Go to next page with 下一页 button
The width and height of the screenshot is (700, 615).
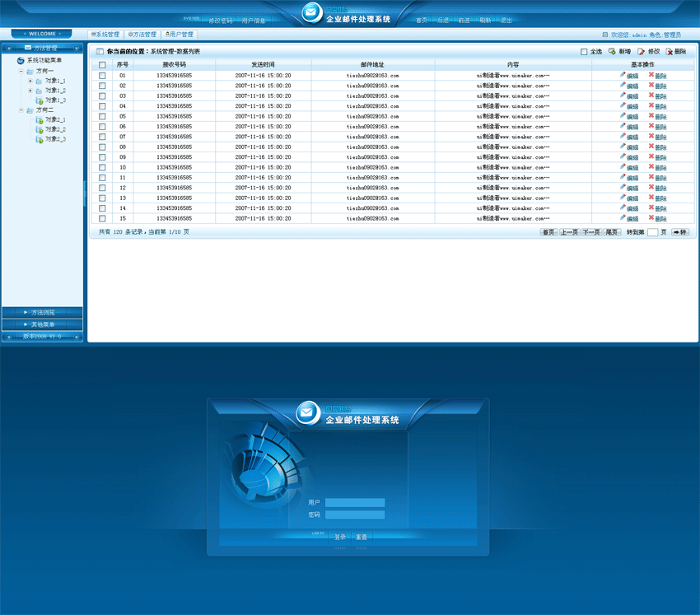click(x=590, y=232)
